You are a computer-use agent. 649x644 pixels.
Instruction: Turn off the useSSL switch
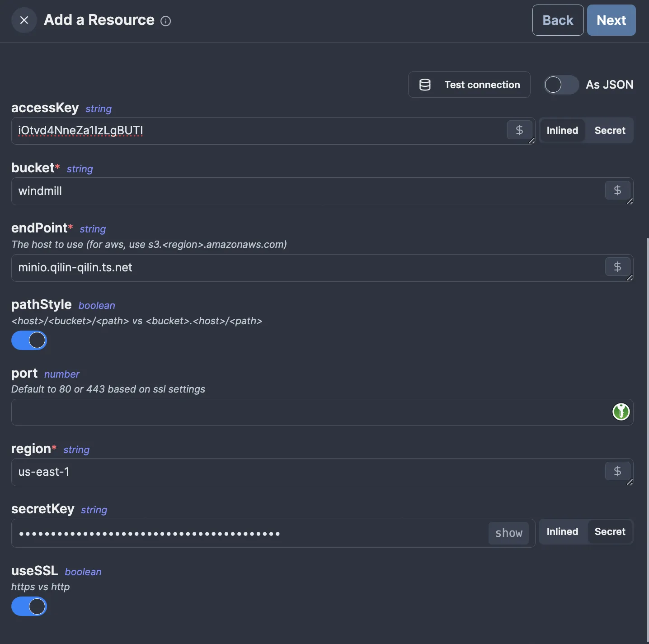[x=29, y=606]
